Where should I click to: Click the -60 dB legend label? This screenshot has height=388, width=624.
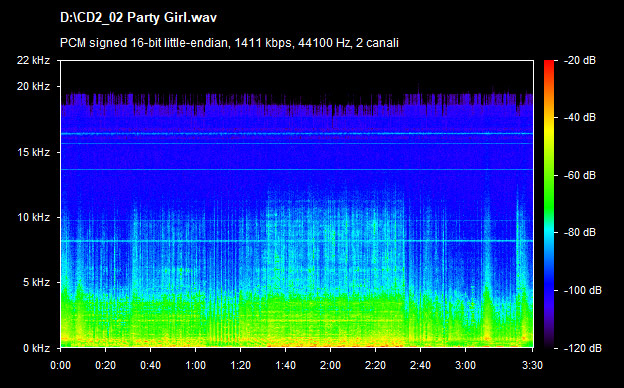click(x=580, y=175)
